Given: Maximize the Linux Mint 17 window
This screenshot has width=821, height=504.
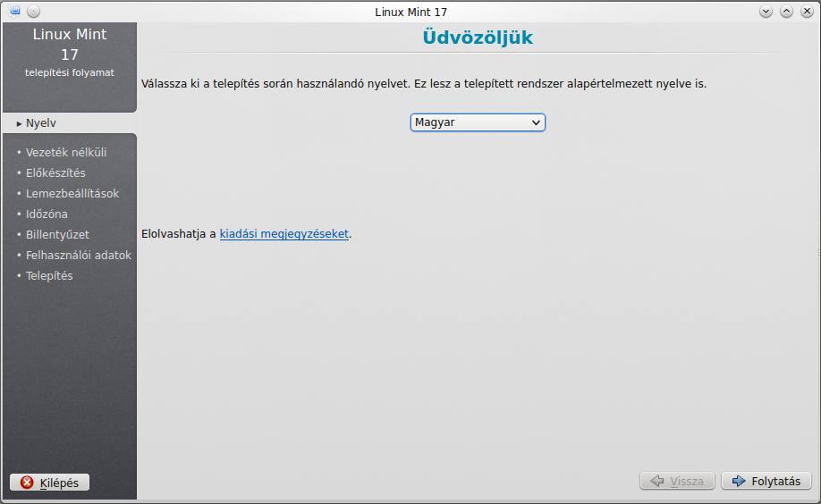Looking at the screenshot, I should click(x=786, y=11).
